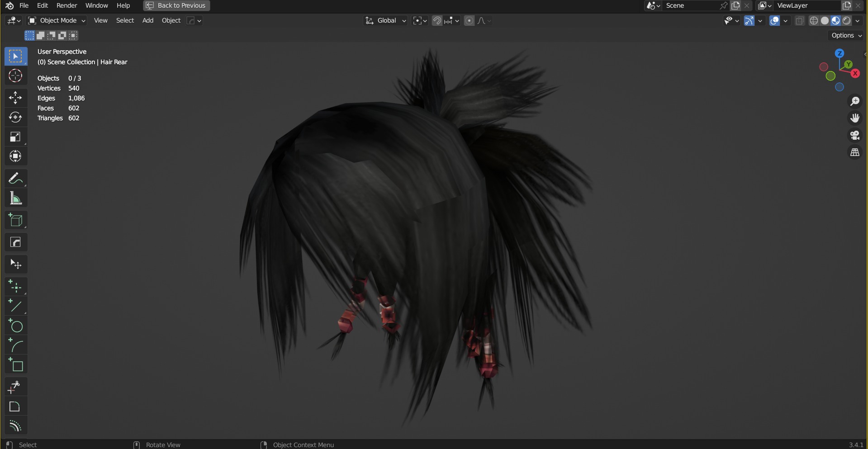
Task: Click the blue Z axis gizmo
Action: pyautogui.click(x=840, y=53)
